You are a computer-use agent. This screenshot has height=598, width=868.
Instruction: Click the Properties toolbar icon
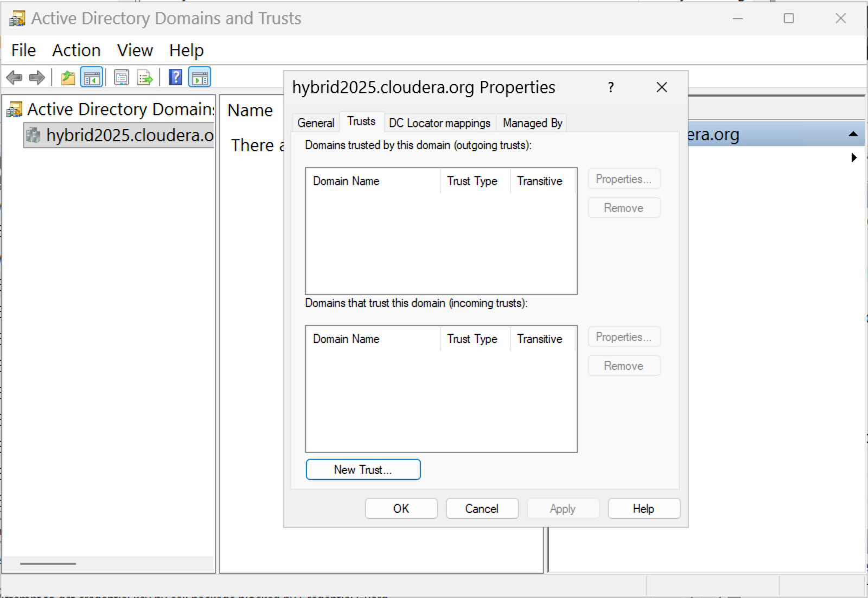(122, 78)
